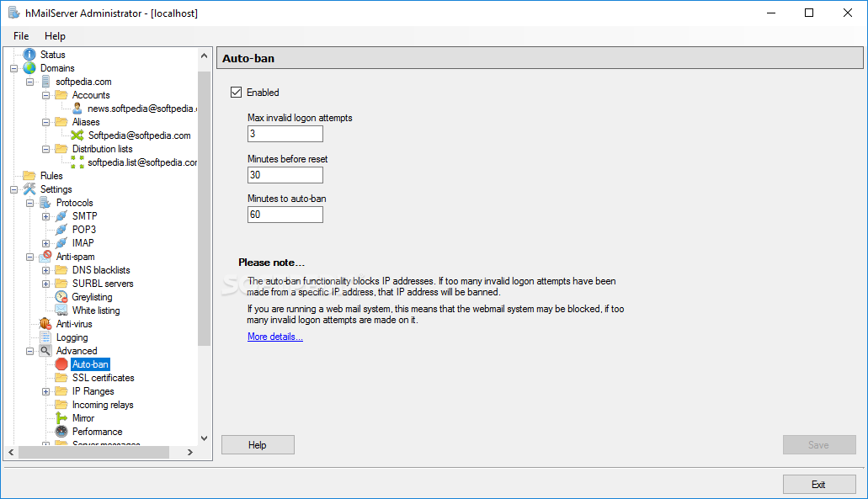Collapse the Protocols node
Image resolution: width=868 pixels, height=499 pixels.
point(30,203)
